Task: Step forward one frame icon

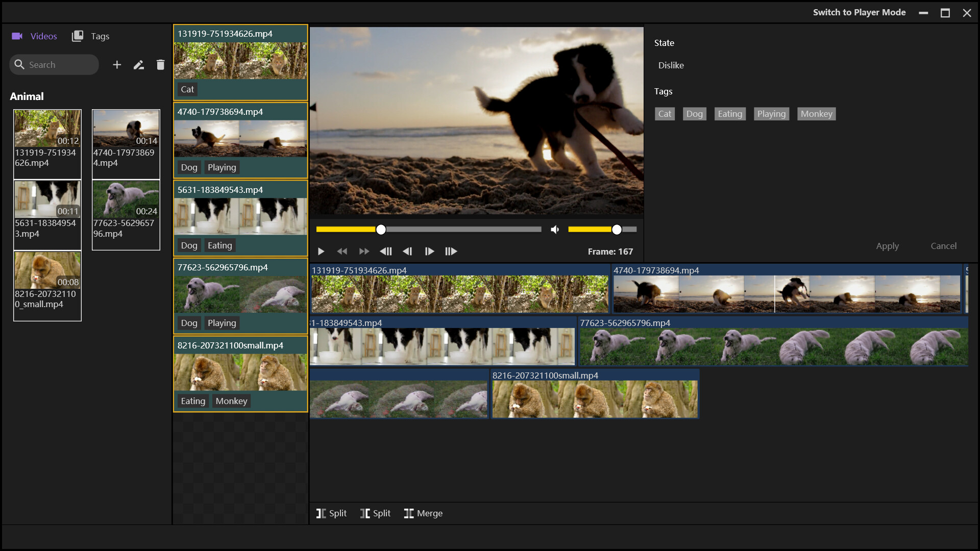Action: point(429,252)
